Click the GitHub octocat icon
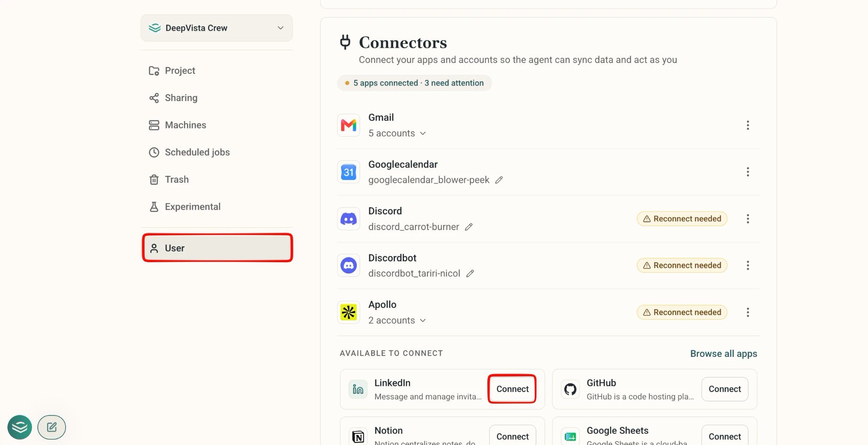Screen dimensions: 868x445 pos(570,389)
